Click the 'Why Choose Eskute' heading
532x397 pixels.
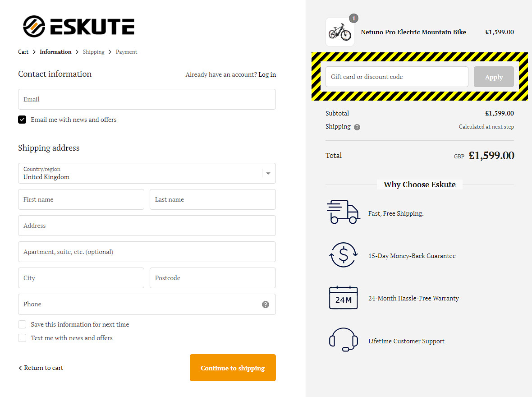click(x=420, y=185)
